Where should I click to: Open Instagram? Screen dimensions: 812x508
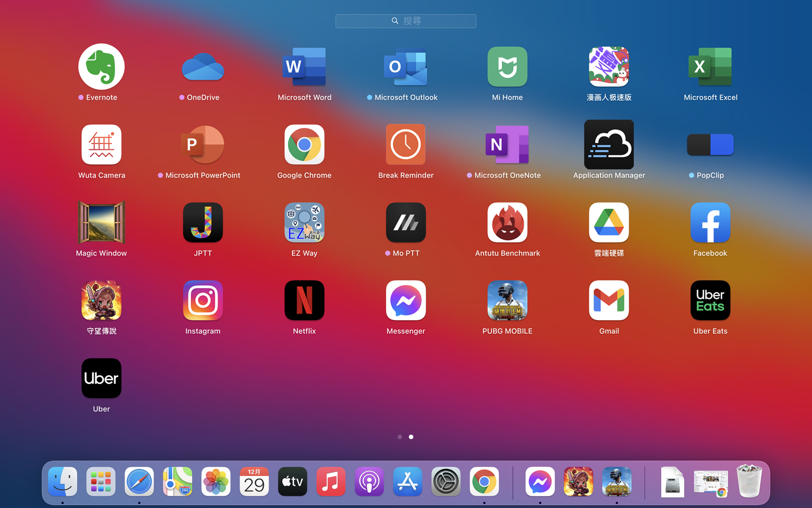tap(202, 300)
